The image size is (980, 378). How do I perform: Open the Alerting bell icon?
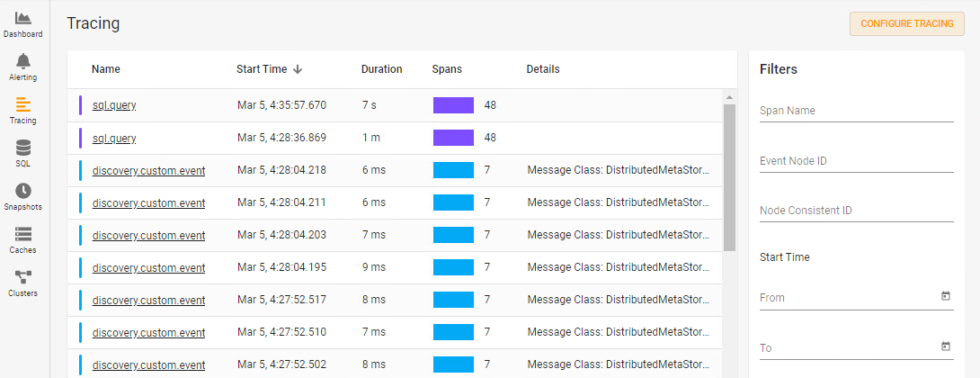[x=23, y=61]
